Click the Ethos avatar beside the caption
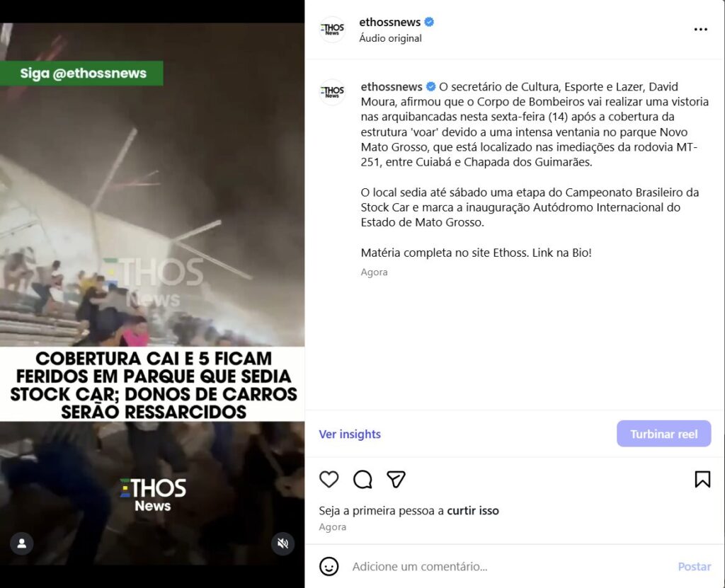725x588 pixels. point(332,92)
